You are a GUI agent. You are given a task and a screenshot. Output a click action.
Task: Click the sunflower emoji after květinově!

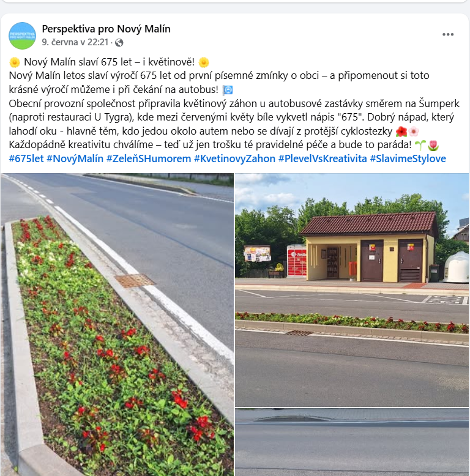(204, 62)
